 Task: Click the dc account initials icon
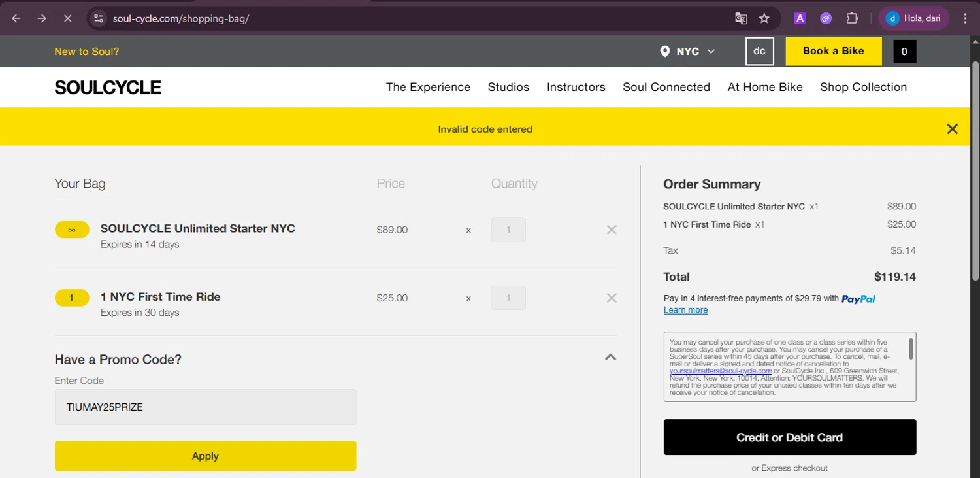click(759, 52)
